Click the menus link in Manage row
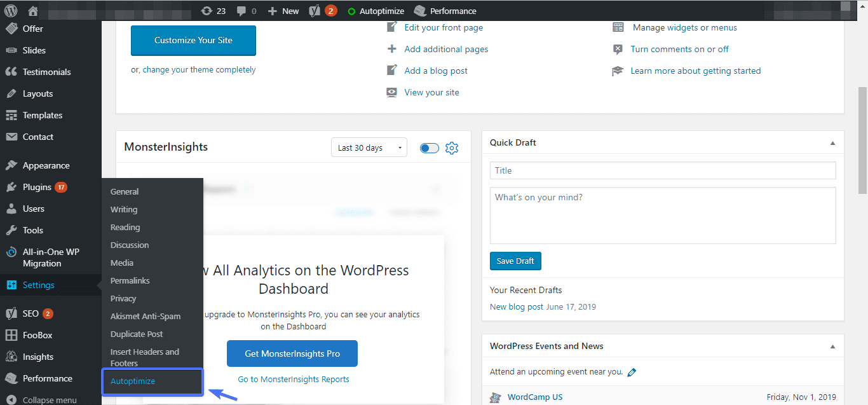The height and width of the screenshot is (405, 868). click(724, 27)
